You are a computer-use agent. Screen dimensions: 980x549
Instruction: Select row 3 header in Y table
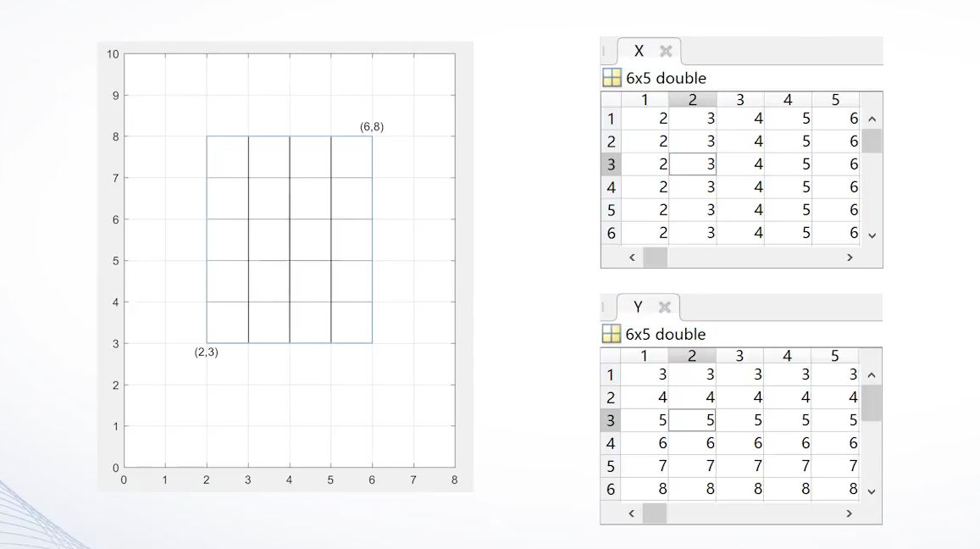point(611,420)
